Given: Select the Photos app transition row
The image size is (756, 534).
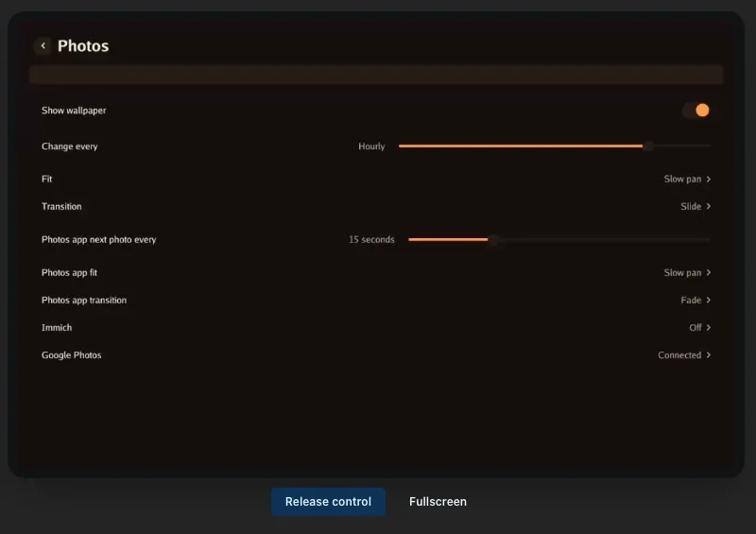Looking at the screenshot, I should (x=376, y=300).
